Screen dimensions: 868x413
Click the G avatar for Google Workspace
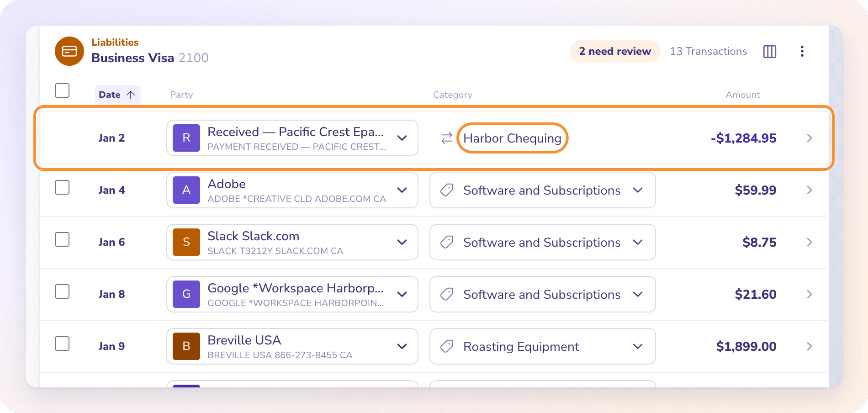pos(186,294)
